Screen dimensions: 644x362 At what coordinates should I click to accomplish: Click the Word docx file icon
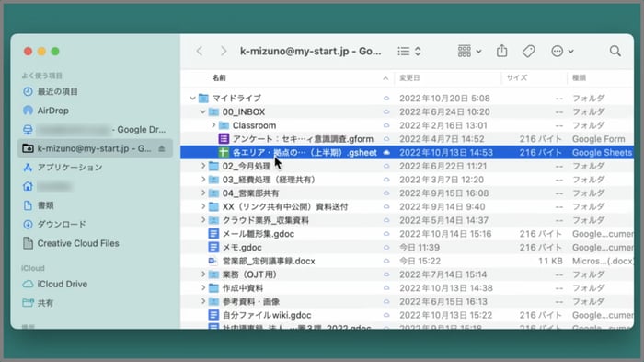(213, 261)
